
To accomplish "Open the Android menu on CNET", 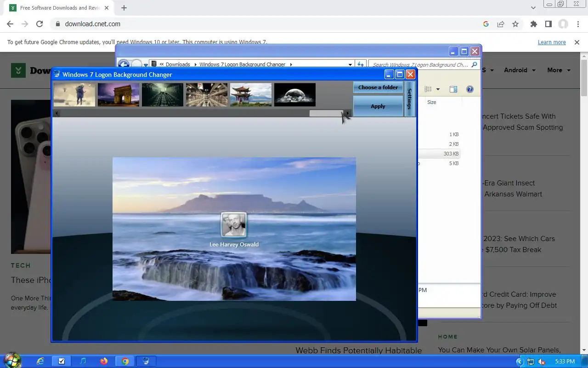I will tap(520, 70).
